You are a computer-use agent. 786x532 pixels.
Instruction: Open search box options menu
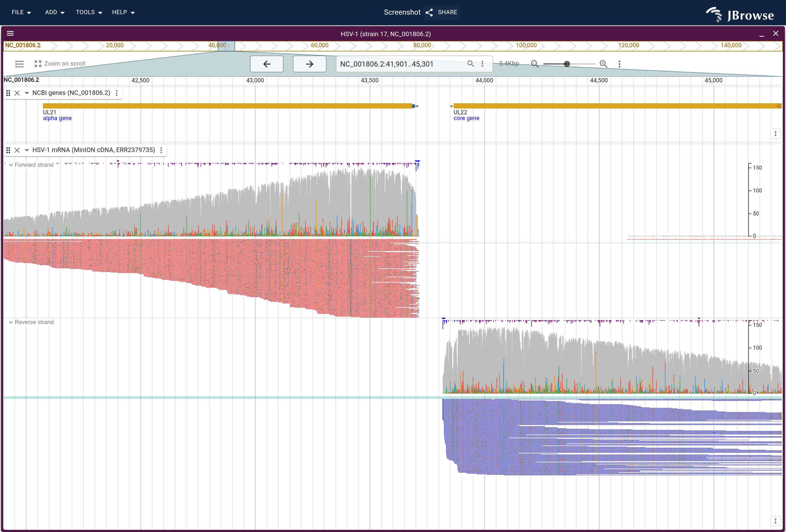(x=482, y=64)
